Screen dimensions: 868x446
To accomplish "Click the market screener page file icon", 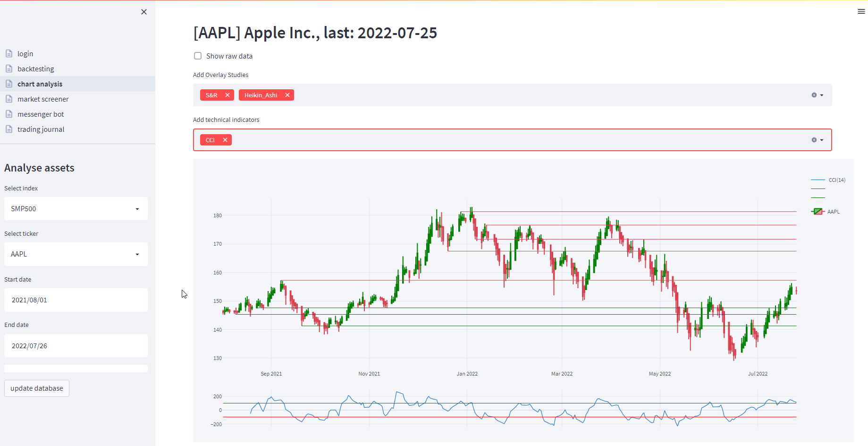I will 9,99.
